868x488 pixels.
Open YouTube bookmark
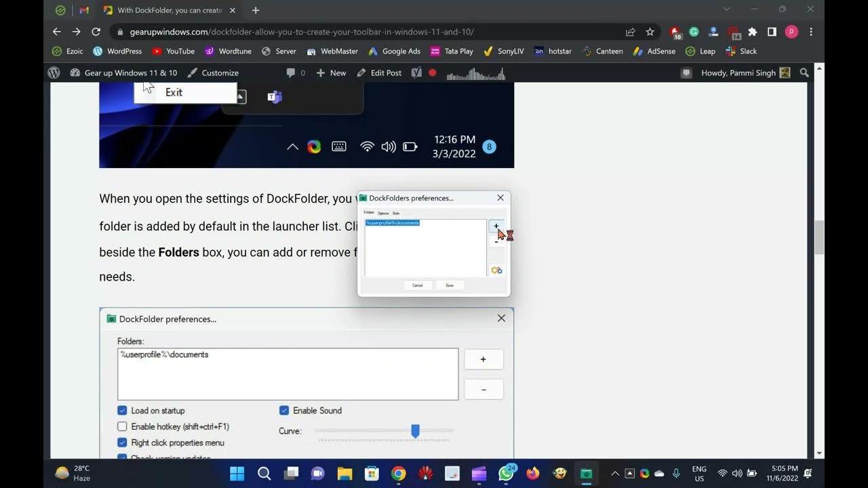pyautogui.click(x=174, y=51)
